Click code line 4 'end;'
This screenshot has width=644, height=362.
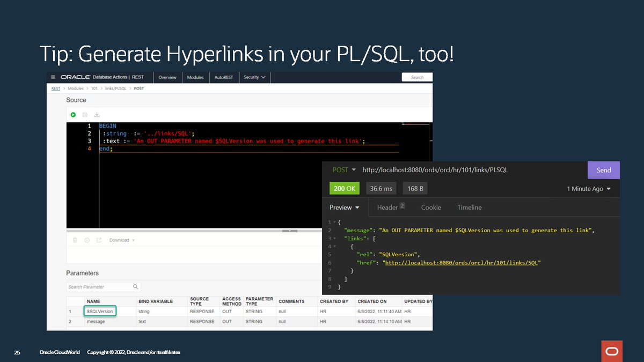click(106, 149)
